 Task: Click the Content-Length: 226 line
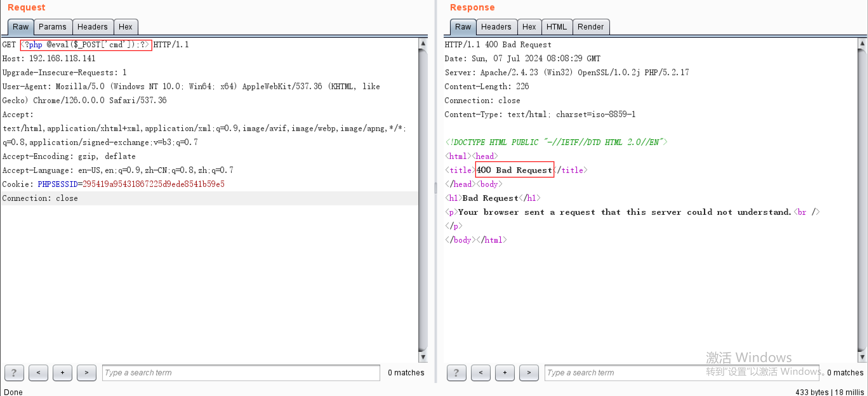tap(487, 86)
